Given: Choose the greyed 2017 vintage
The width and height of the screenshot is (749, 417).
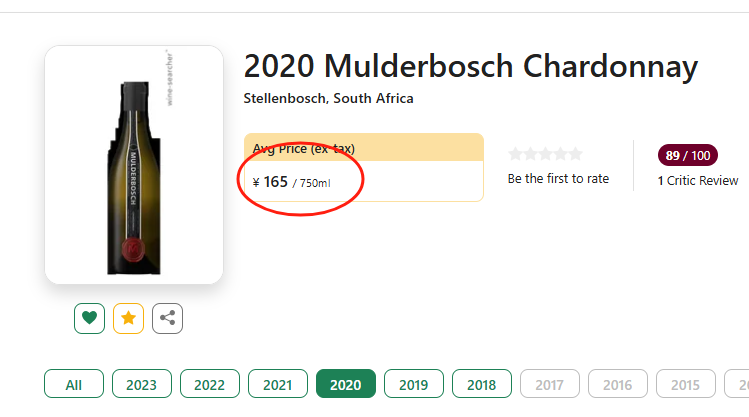Looking at the screenshot, I should pos(550,384).
